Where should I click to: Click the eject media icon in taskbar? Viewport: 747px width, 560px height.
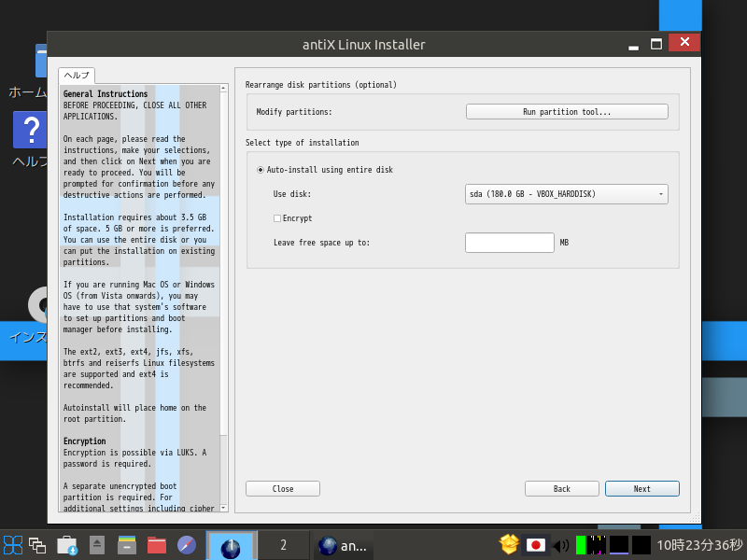coord(97,545)
